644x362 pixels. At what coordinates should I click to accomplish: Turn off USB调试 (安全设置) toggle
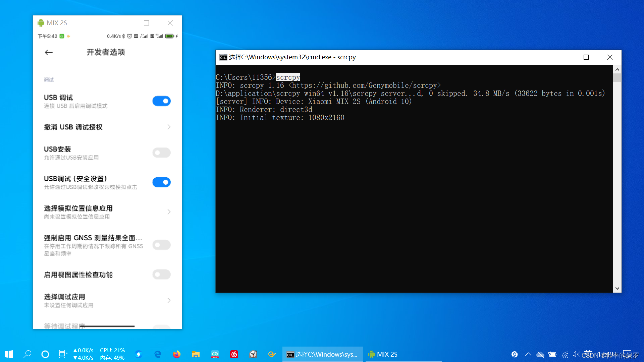pos(161,182)
